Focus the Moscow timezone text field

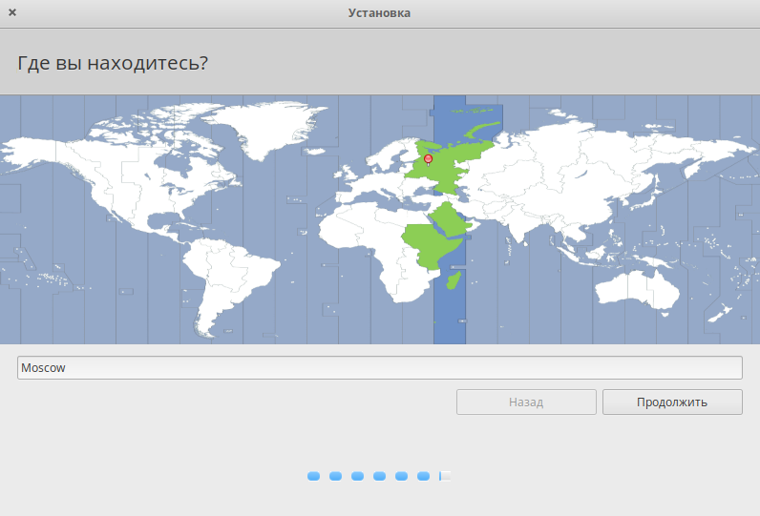pos(380,368)
